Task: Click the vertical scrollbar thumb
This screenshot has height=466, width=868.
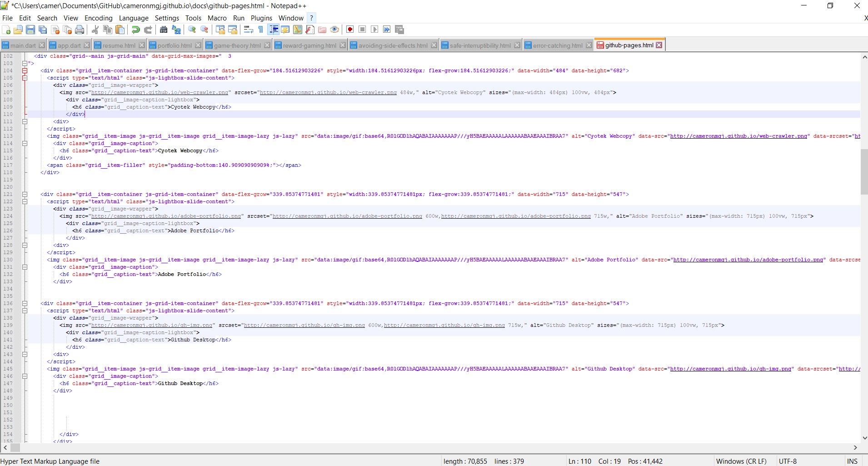Action: (864, 172)
